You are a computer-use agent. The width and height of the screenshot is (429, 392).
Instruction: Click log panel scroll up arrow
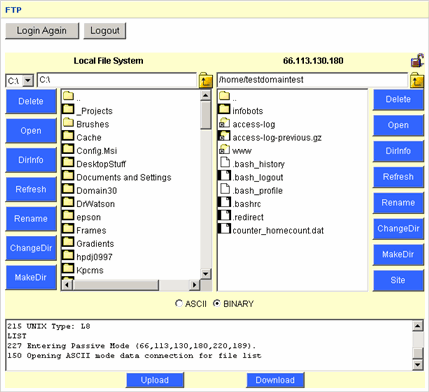418,326
